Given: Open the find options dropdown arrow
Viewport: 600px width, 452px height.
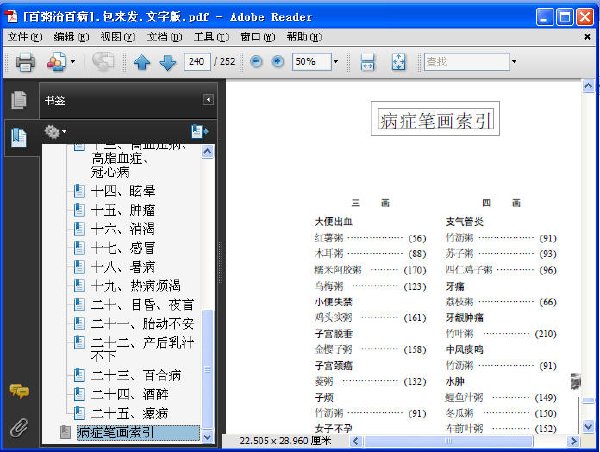Looking at the screenshot, I should [x=514, y=61].
